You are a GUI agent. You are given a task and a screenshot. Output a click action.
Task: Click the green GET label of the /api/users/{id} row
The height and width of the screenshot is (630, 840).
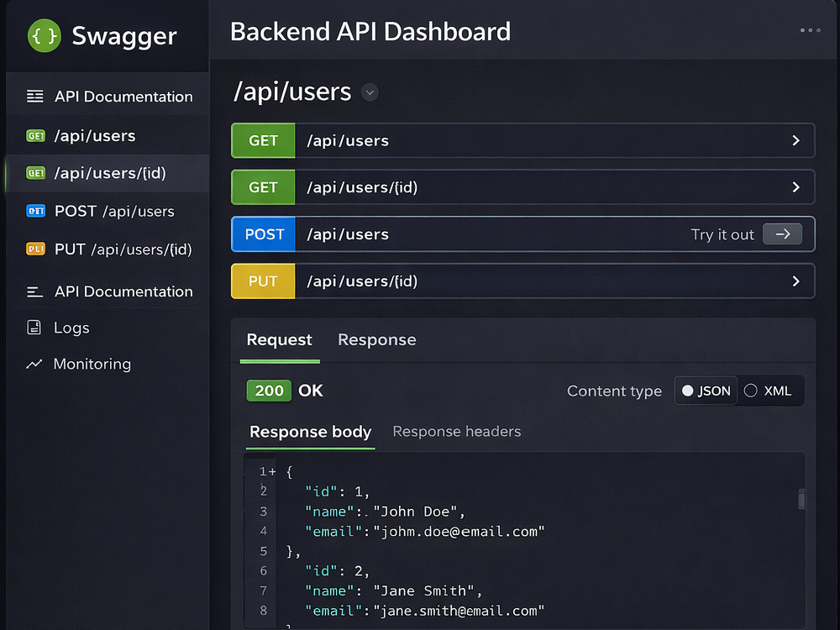tap(263, 187)
